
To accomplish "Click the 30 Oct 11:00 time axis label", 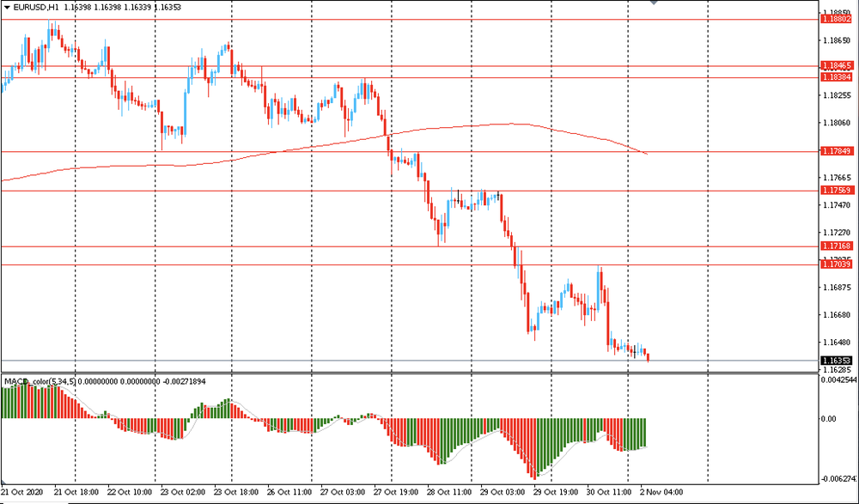I will [x=609, y=492].
